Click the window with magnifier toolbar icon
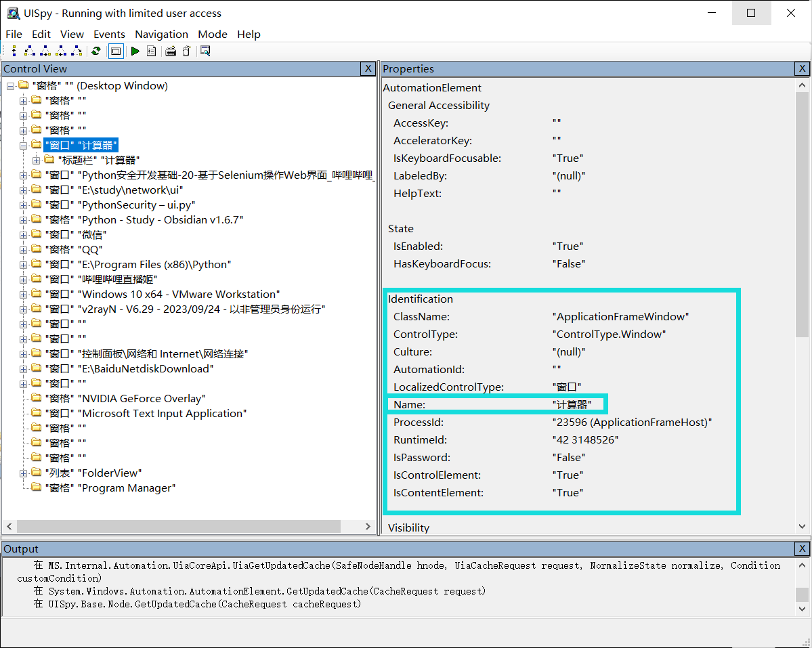This screenshot has width=812, height=648. [205, 51]
